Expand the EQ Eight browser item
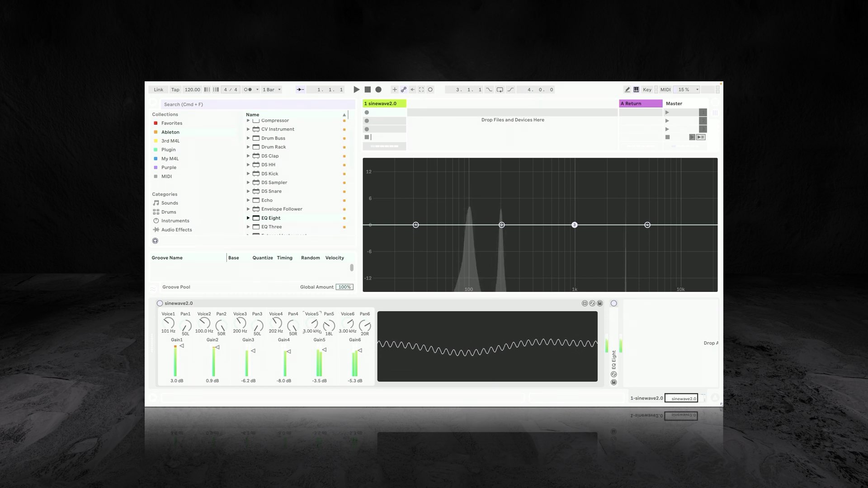This screenshot has height=488, width=868. [248, 218]
